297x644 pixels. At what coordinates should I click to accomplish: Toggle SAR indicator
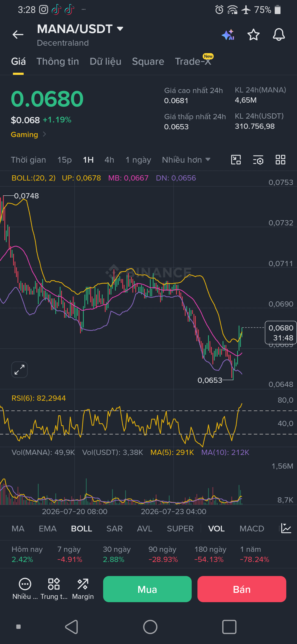pyautogui.click(x=114, y=529)
